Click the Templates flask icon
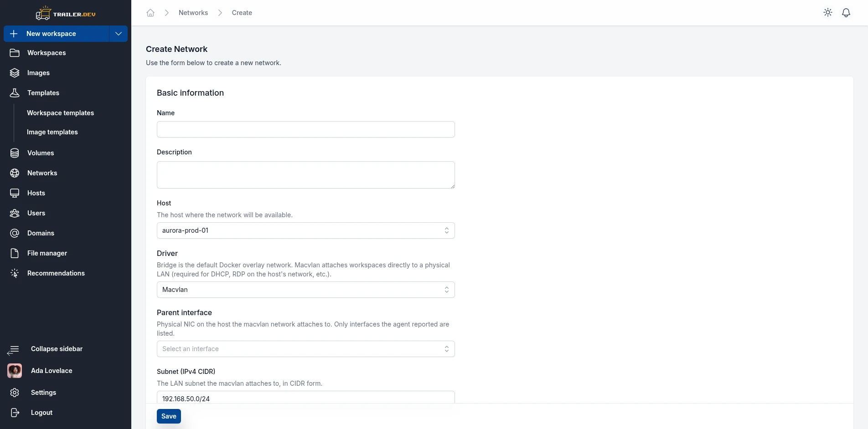Viewport: 868px width, 429px height. (x=15, y=93)
